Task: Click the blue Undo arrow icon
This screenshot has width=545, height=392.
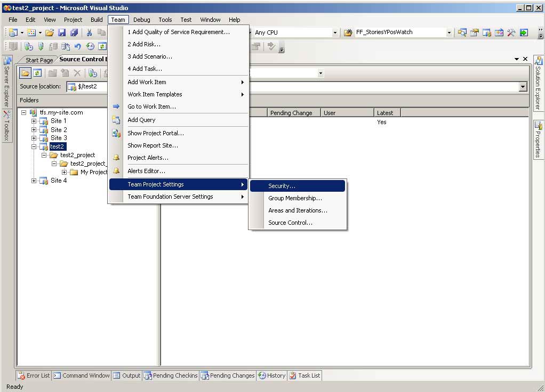Action: (78, 46)
